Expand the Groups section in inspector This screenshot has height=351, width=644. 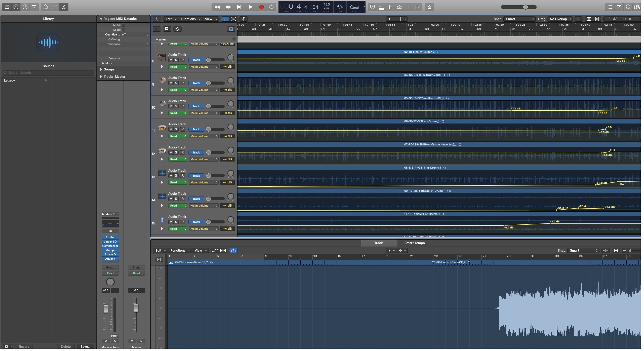tap(101, 69)
